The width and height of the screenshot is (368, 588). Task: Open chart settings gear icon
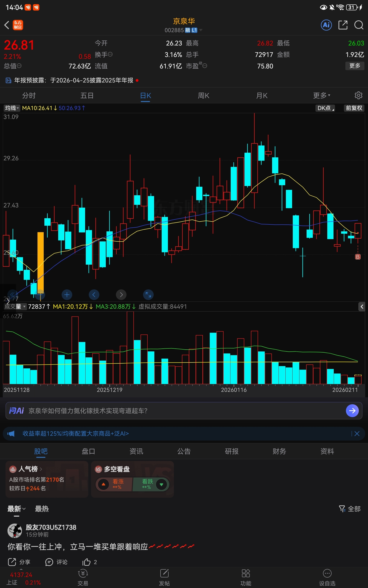coord(358,96)
